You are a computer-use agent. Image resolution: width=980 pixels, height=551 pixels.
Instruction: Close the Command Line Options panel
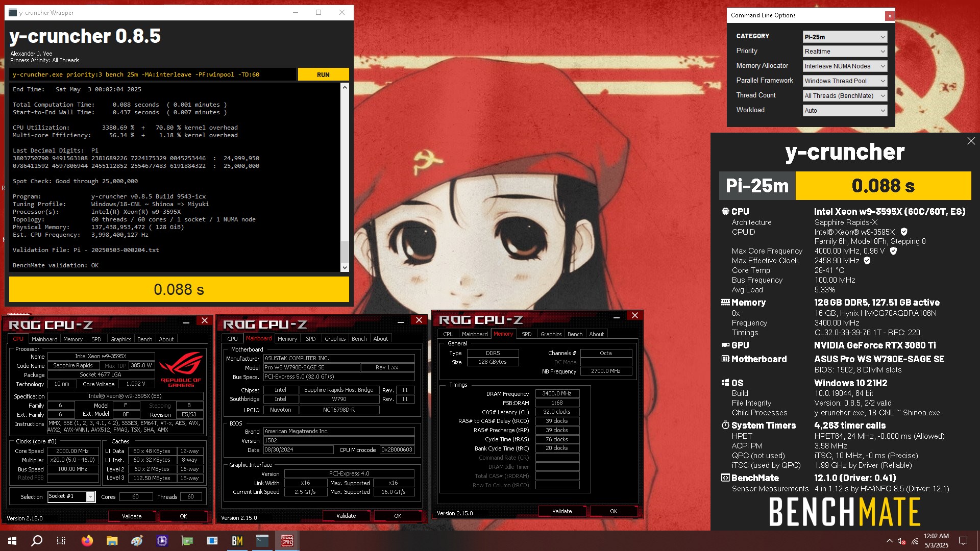pos(890,16)
